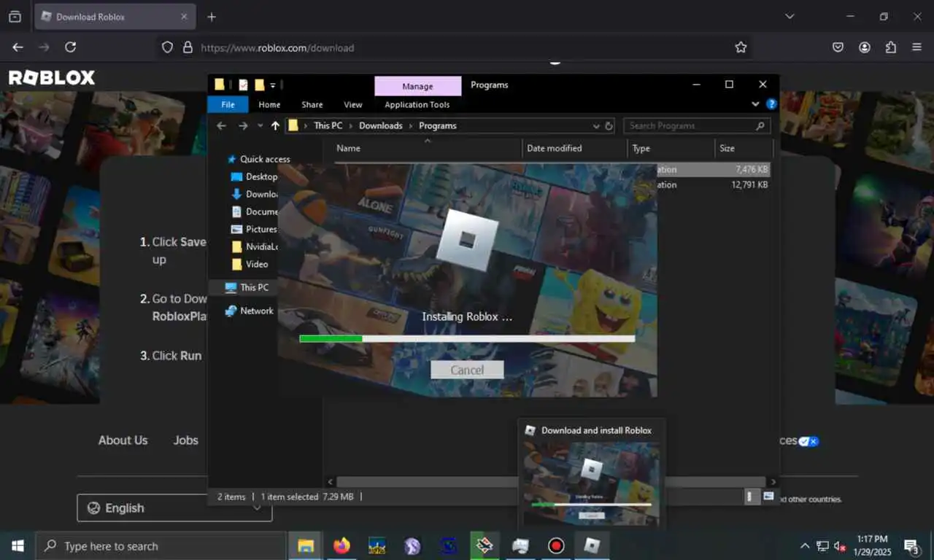Viewport: 934px width, 560px height.
Task: Click Programs in the address path
Action: [437, 125]
